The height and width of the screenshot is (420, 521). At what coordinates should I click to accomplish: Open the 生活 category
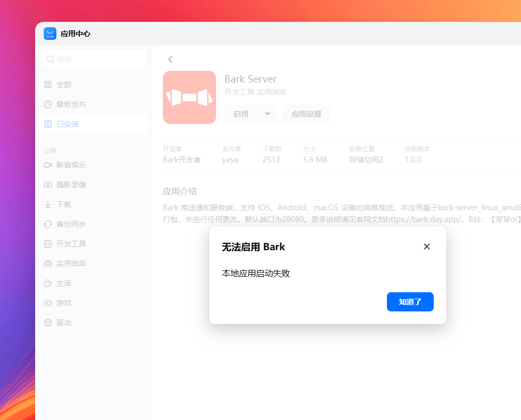coord(93,283)
